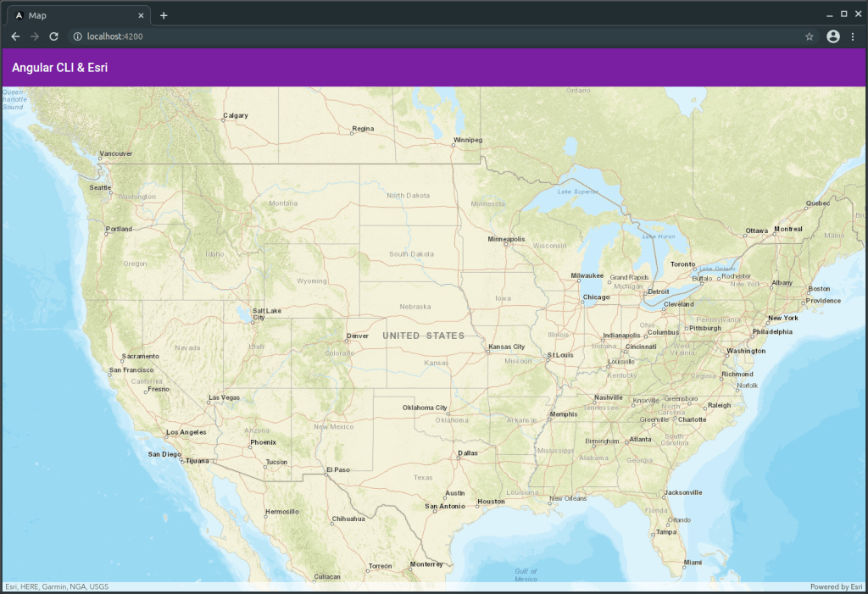868x594 pixels.
Task: View site information for localhost
Action: (77, 36)
